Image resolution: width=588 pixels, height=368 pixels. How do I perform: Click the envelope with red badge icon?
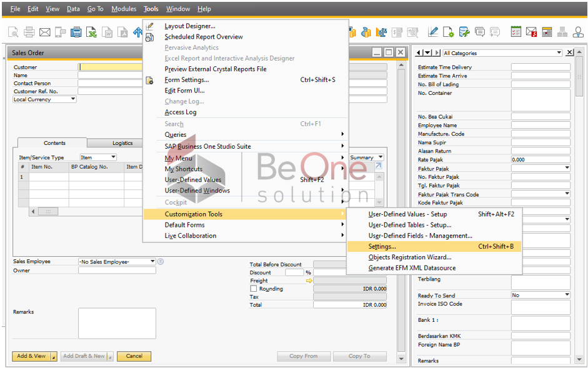(x=531, y=32)
